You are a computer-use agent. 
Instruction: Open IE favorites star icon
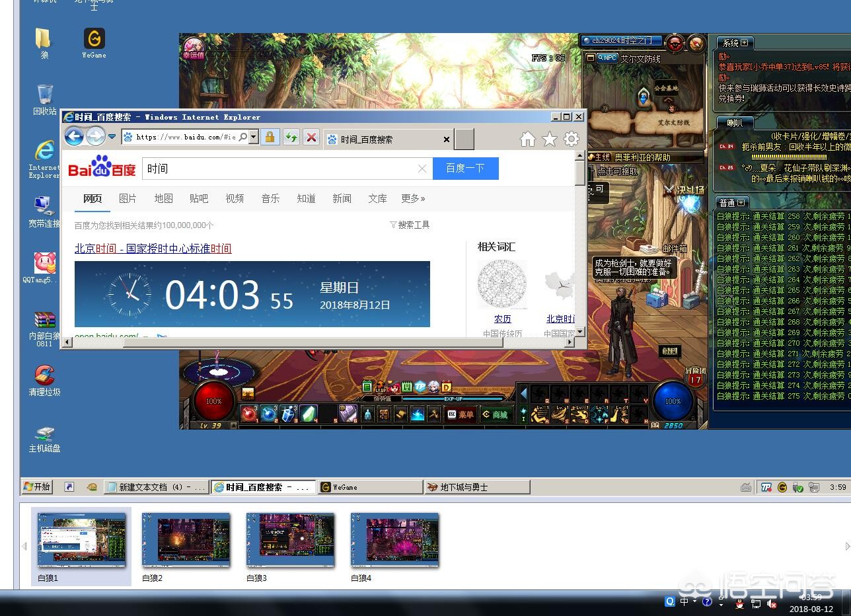(x=549, y=139)
